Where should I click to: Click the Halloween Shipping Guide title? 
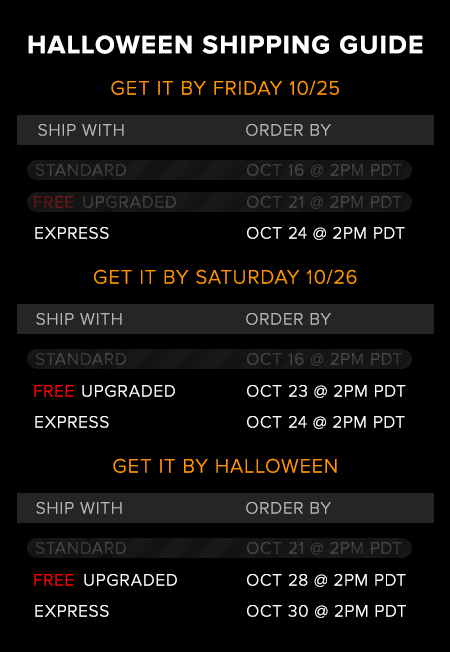225,45
